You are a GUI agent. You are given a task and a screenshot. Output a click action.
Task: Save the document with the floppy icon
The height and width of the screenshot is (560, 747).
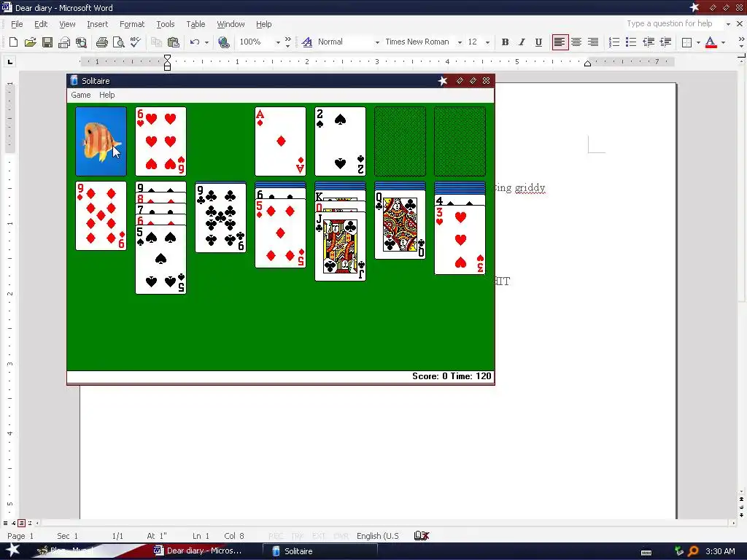click(47, 42)
